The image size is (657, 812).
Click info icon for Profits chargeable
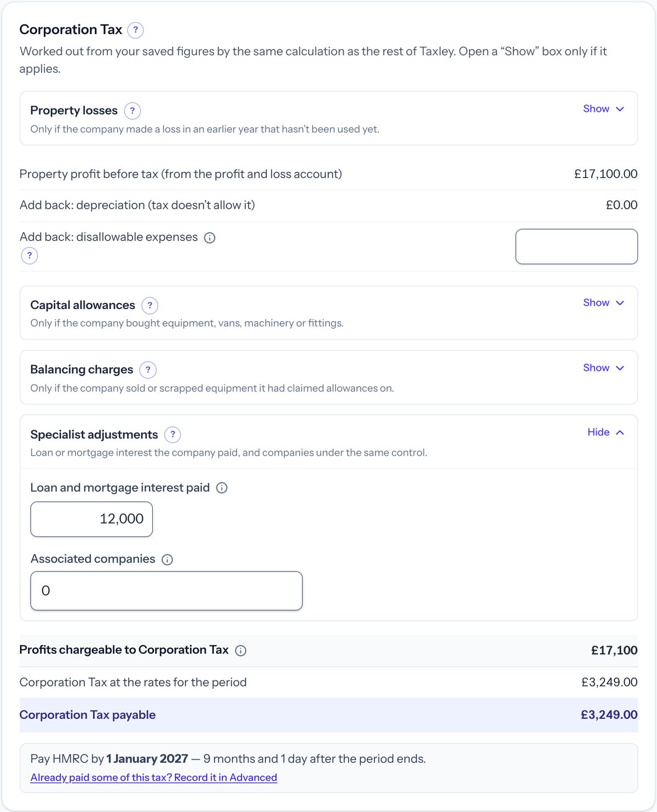(241, 650)
